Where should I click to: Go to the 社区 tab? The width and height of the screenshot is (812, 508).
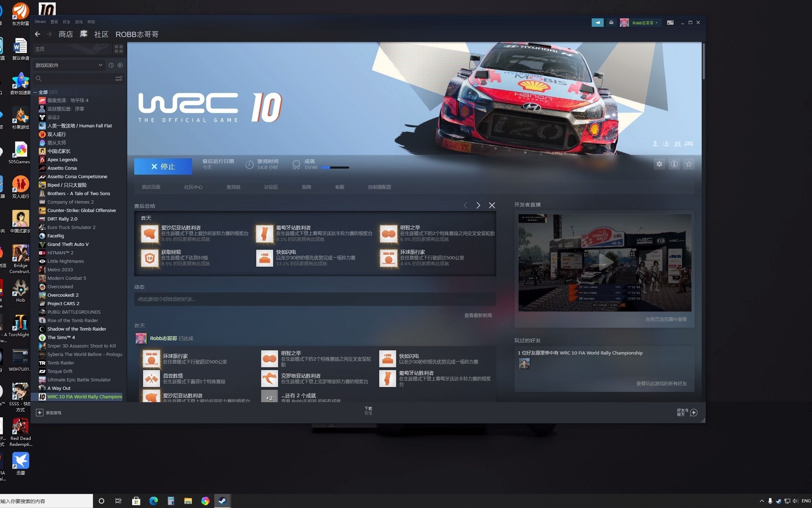[x=101, y=34]
